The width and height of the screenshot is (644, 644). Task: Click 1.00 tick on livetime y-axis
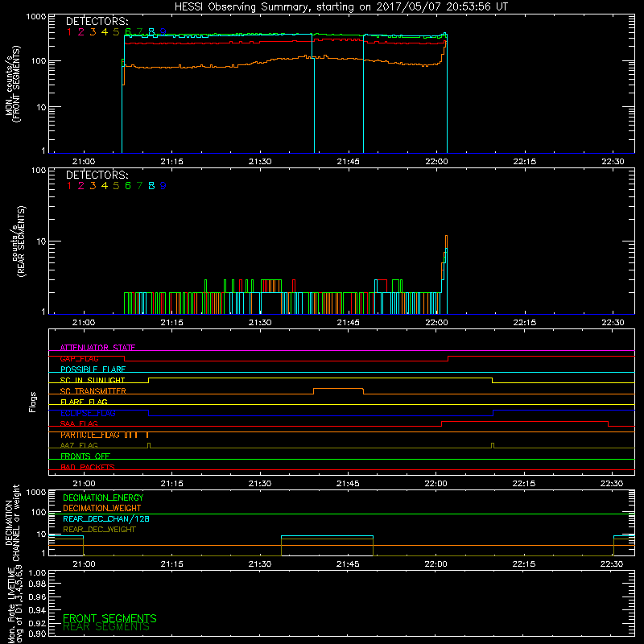coord(37,572)
